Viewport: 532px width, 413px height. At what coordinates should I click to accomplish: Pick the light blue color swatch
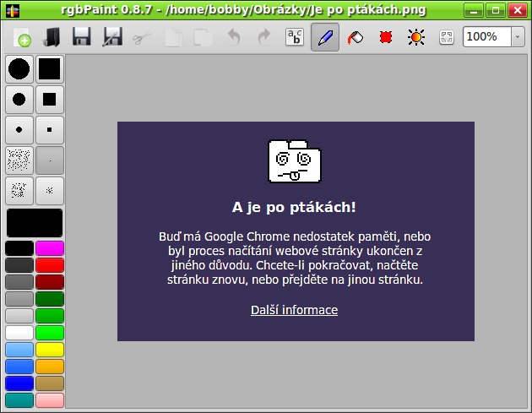pos(19,350)
